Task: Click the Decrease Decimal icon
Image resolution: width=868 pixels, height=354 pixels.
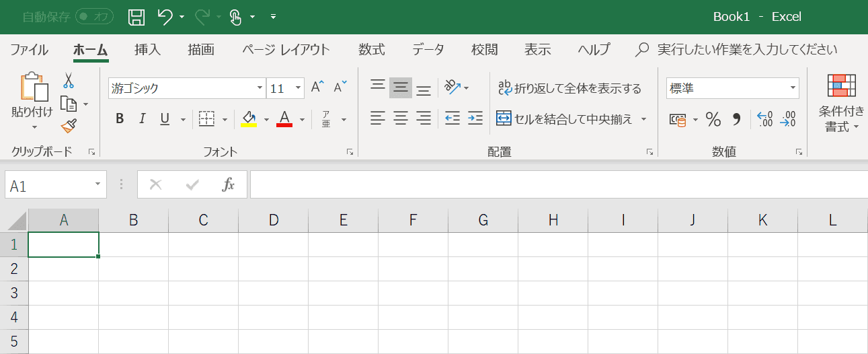Action: 787,120
